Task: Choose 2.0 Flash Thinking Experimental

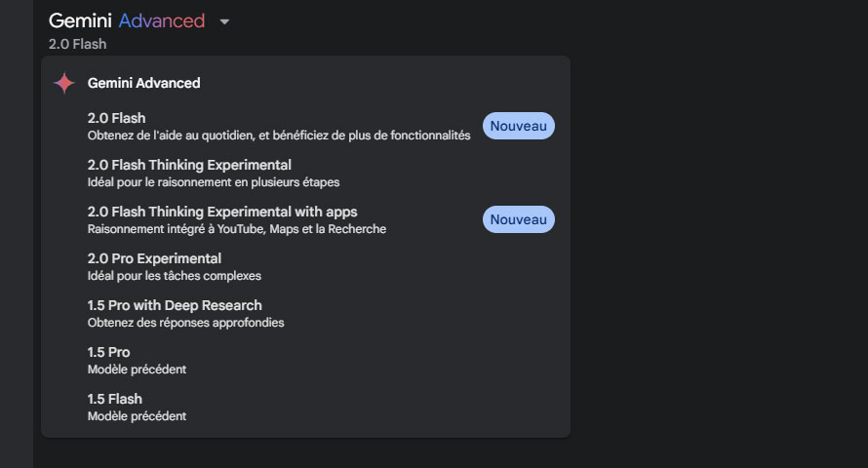Action: (305, 174)
